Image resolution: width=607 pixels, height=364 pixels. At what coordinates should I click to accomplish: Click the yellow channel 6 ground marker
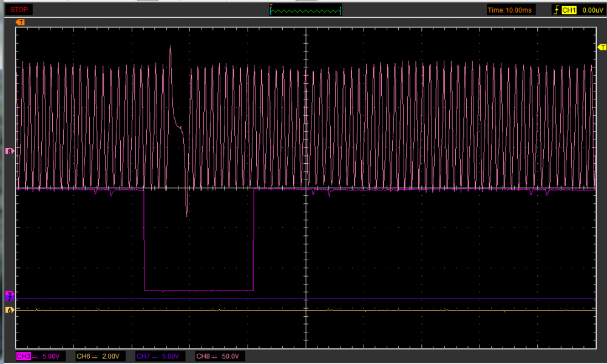tap(9, 310)
